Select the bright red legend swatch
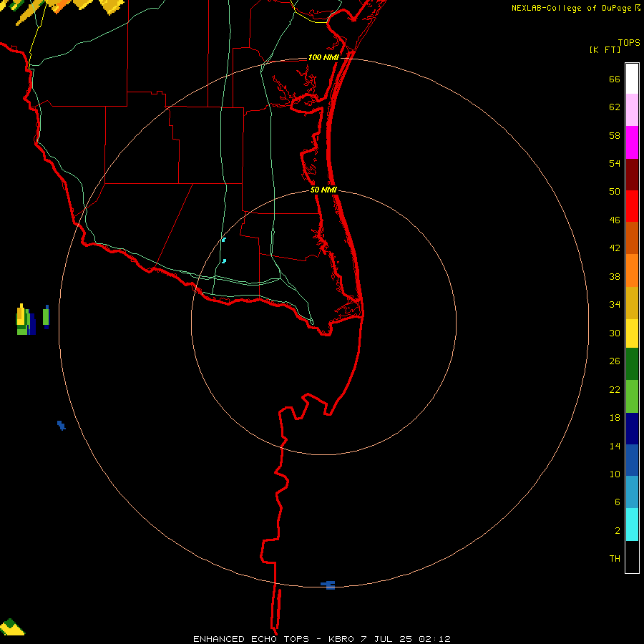The height and width of the screenshot is (644, 644). (632, 206)
